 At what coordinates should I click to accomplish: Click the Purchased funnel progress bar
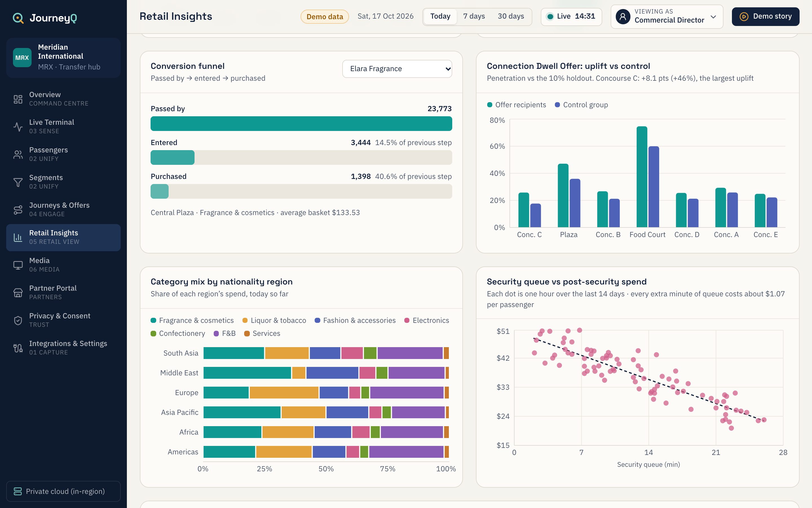301,192
